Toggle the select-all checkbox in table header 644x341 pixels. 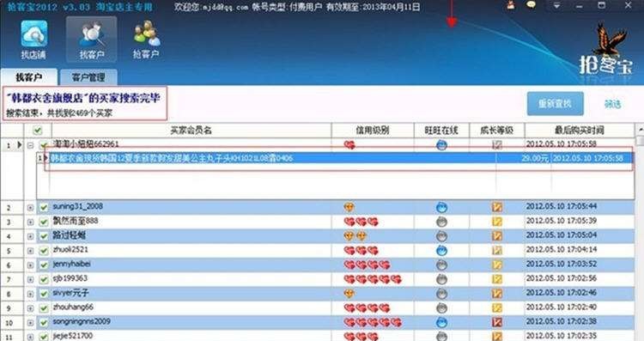point(38,131)
